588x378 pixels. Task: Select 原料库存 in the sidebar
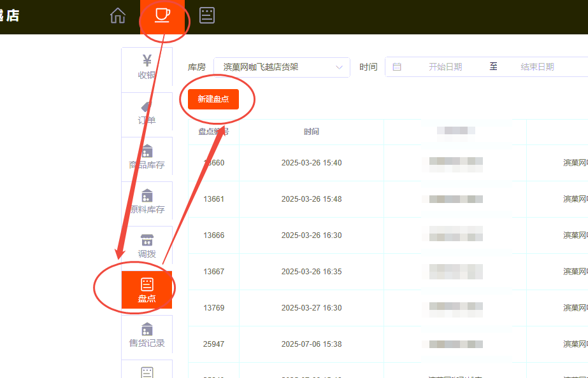(147, 202)
